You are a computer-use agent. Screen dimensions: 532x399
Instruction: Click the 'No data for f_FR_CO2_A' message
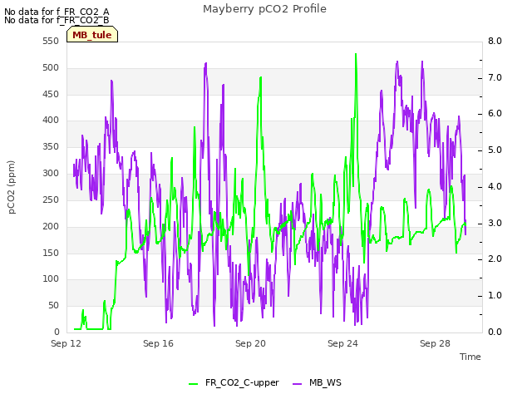click(57, 12)
